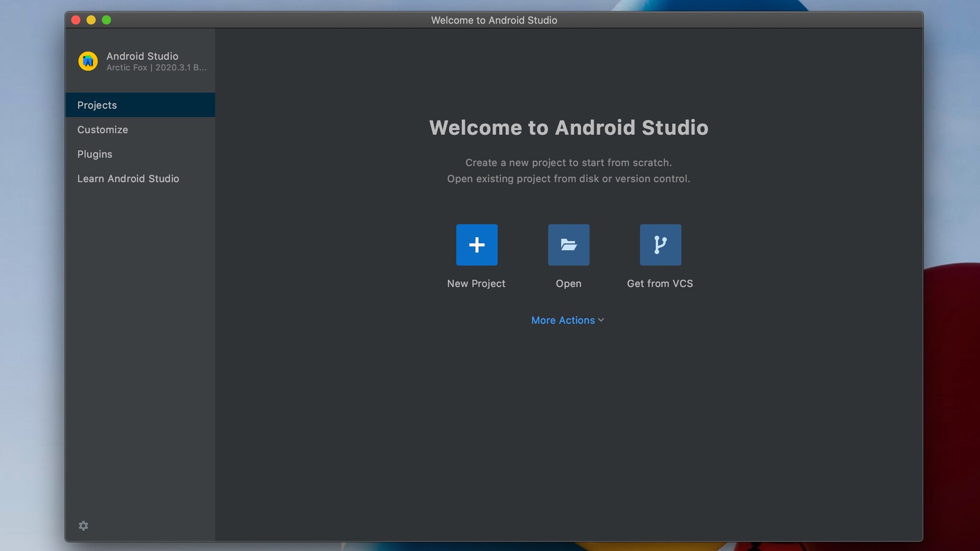
Task: Open the settings gear in the sidebar
Action: (84, 525)
